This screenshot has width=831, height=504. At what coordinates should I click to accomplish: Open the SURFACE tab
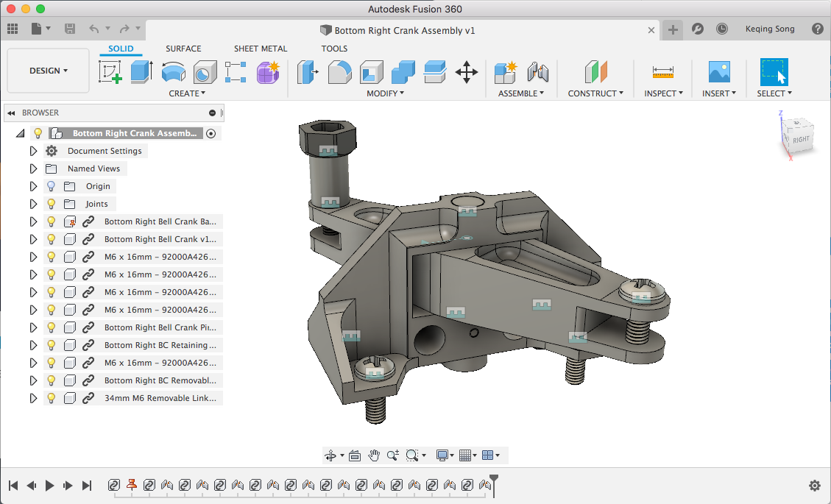tap(183, 49)
